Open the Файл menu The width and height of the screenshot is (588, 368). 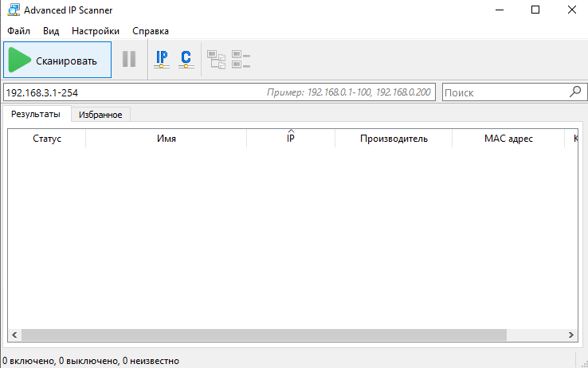point(18,31)
